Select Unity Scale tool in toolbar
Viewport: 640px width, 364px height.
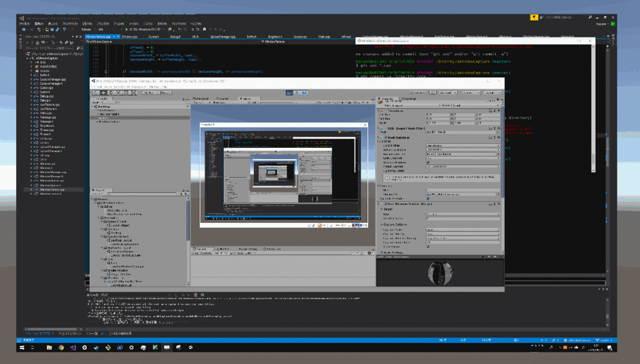[118, 93]
